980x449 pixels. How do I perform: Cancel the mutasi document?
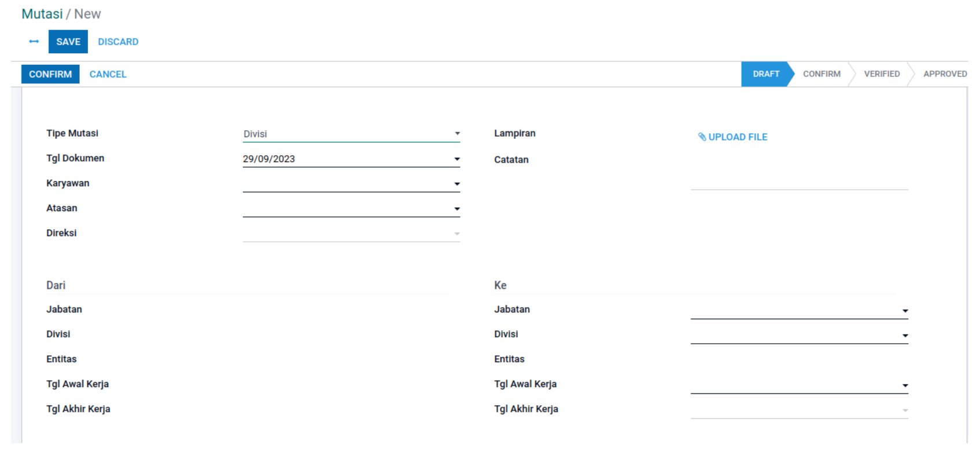108,74
